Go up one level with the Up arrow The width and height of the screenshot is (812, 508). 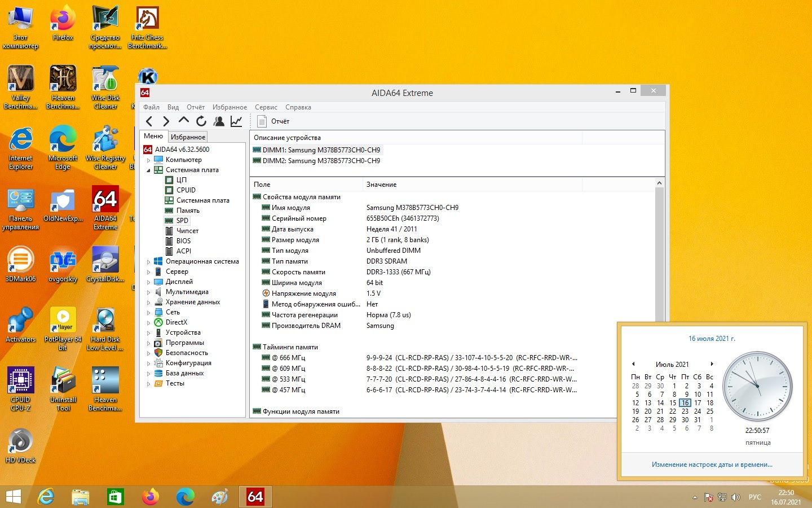point(183,121)
